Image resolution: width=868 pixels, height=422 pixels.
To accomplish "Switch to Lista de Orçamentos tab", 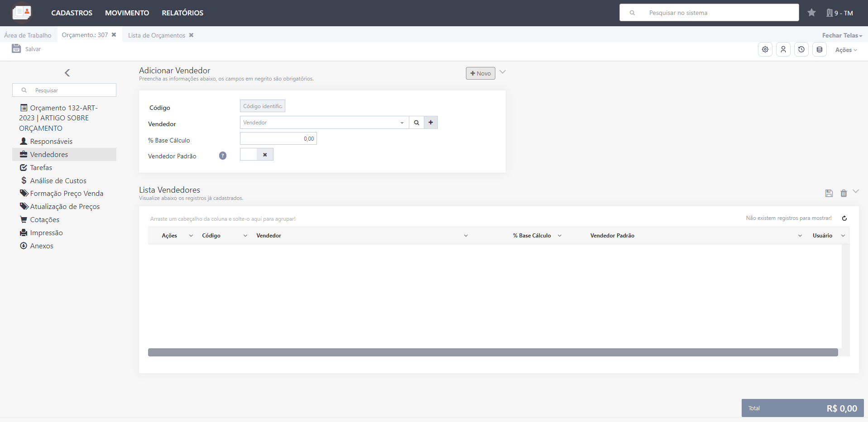I will coord(157,35).
